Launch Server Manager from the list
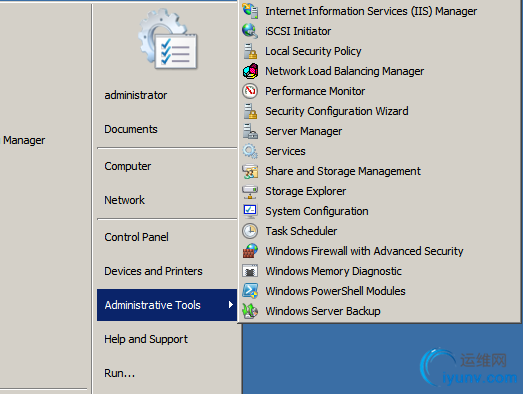Viewport: 523px width, 394px height. [x=304, y=131]
